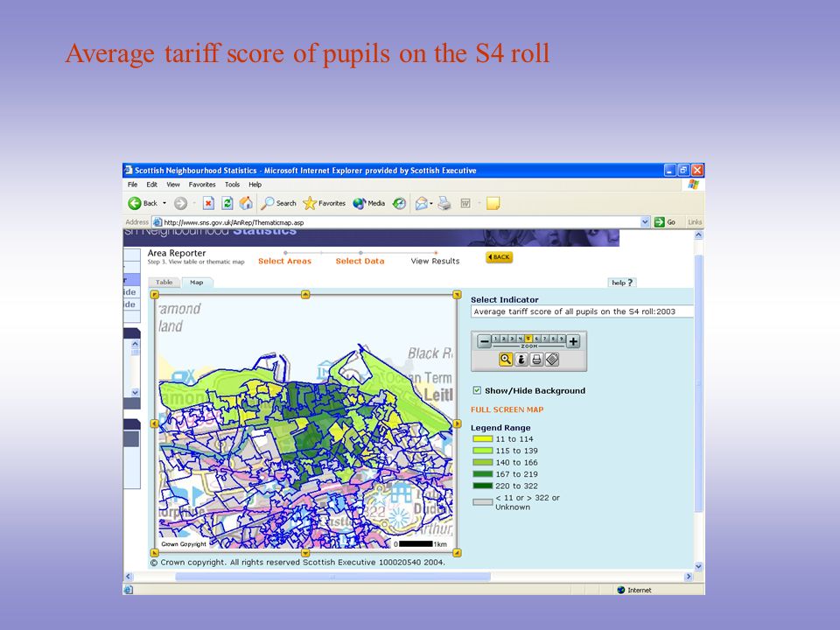Click the map zoom in plus button

pyautogui.click(x=573, y=341)
